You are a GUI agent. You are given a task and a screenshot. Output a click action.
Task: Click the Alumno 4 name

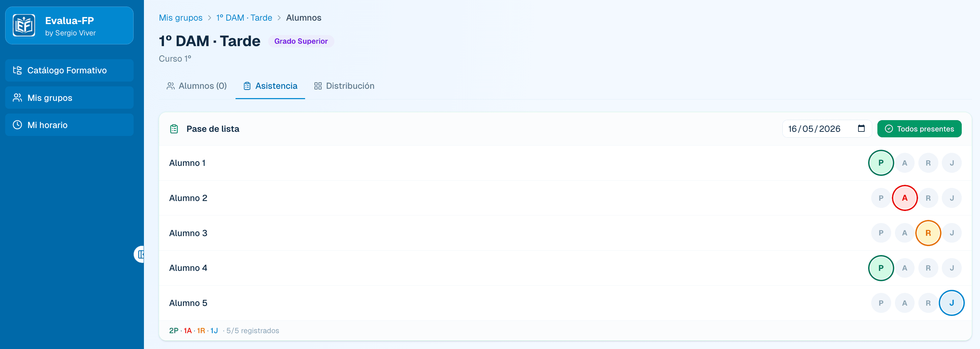point(188,268)
